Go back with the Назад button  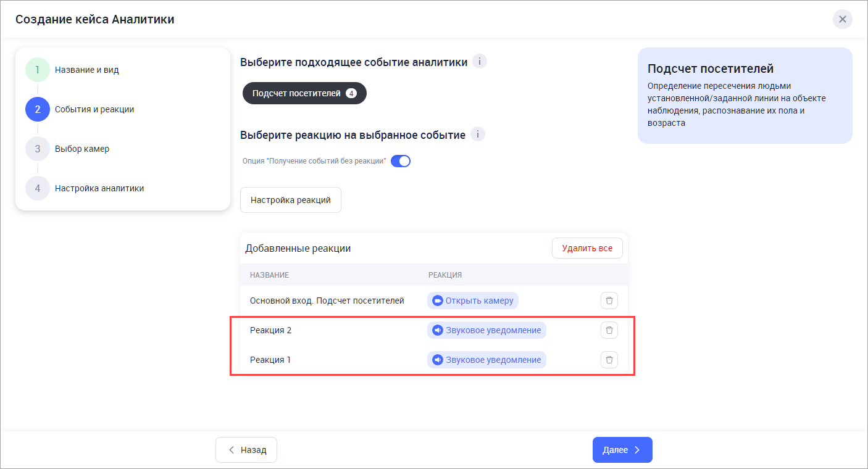click(x=246, y=450)
